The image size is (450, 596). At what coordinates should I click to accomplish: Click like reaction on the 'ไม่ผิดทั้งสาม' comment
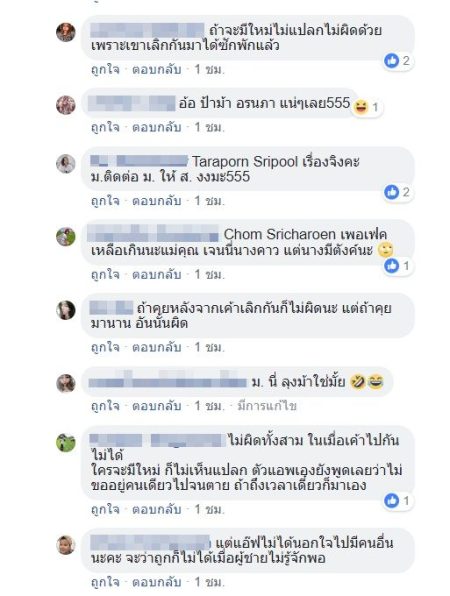[391, 501]
